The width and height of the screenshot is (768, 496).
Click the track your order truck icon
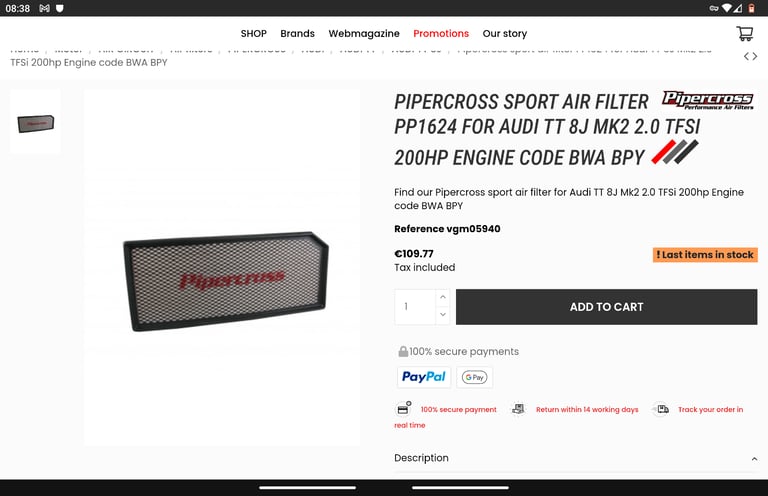[x=662, y=409]
